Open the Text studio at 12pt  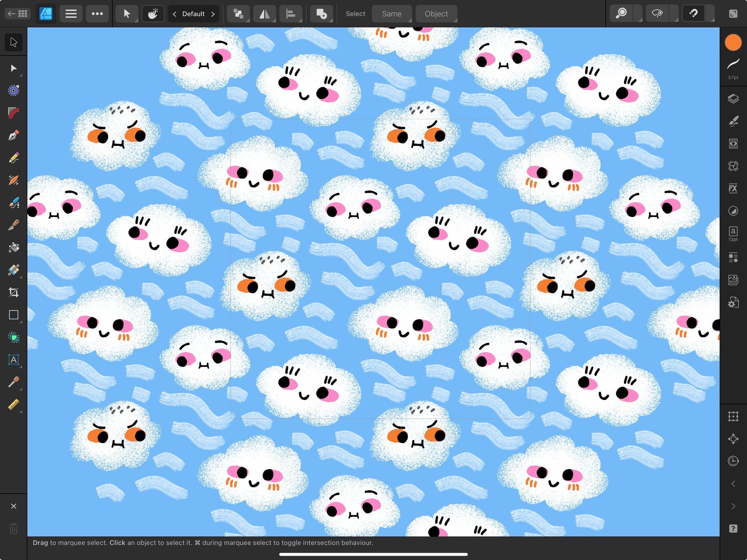tap(733, 234)
